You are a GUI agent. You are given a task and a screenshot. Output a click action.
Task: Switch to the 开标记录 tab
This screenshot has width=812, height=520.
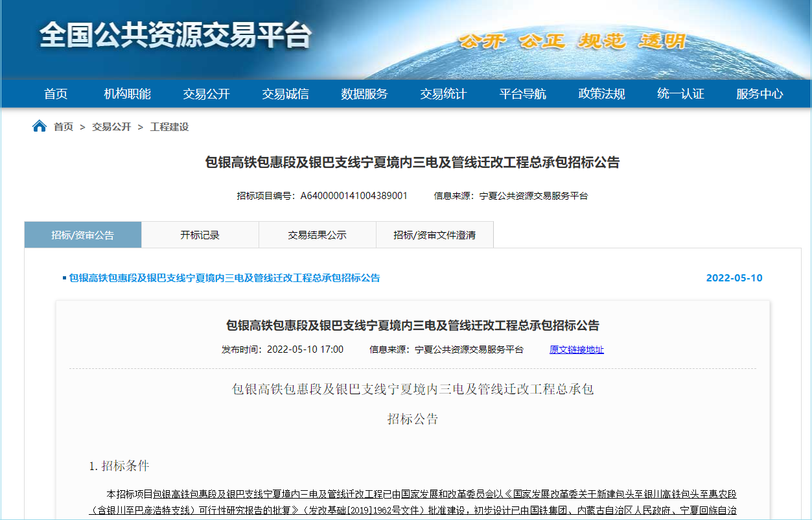pyautogui.click(x=200, y=235)
